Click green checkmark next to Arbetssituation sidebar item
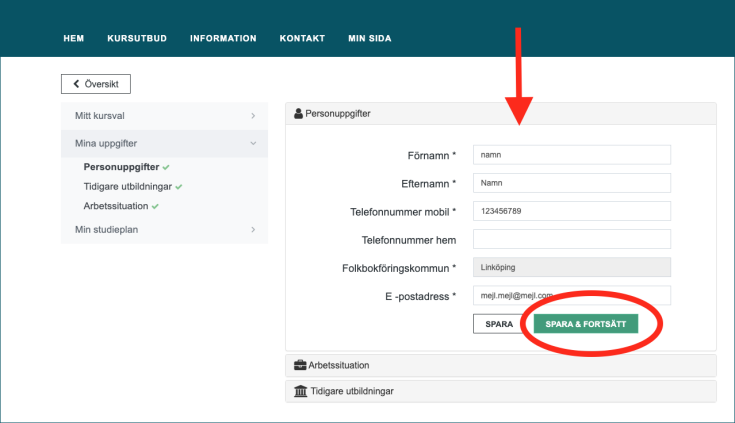The height and width of the screenshot is (423, 735). click(155, 206)
